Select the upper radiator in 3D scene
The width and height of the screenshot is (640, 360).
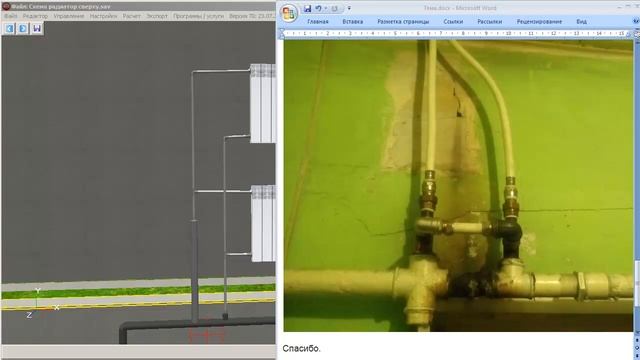point(263,103)
